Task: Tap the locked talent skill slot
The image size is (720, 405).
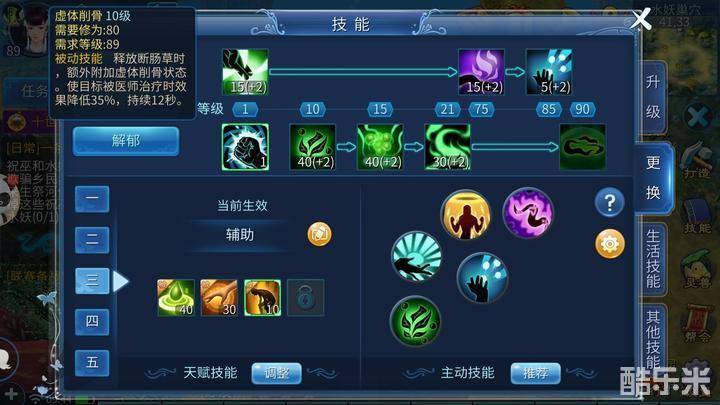Action: pos(305,298)
